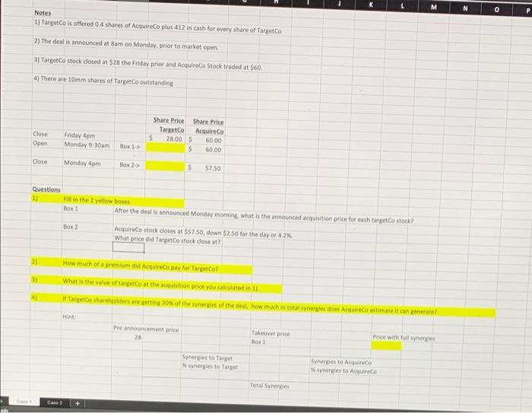
Task: Select the 'Box 1->' label cell
Action: [130, 146]
